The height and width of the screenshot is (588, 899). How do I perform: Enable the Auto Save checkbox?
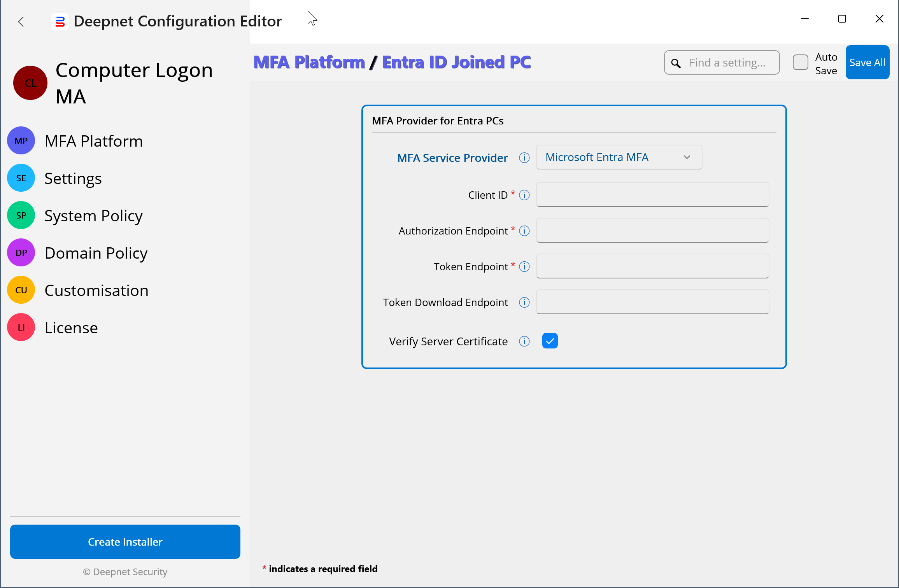[800, 62]
